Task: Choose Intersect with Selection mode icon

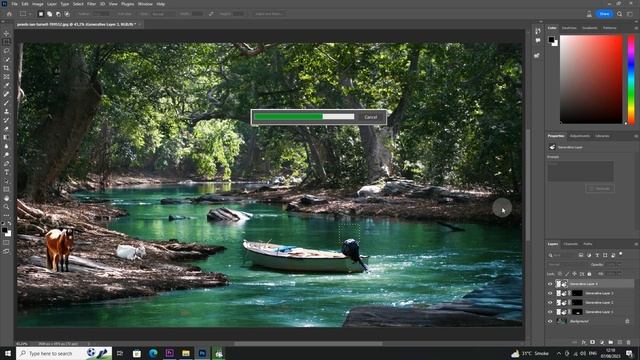Action: point(67,14)
